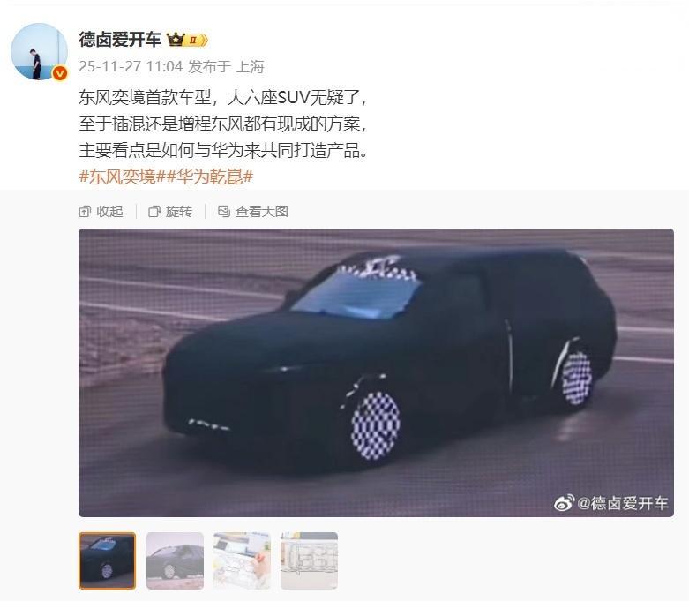Click the 旋转 text label to rotate
The width and height of the screenshot is (689, 616).
179,212
